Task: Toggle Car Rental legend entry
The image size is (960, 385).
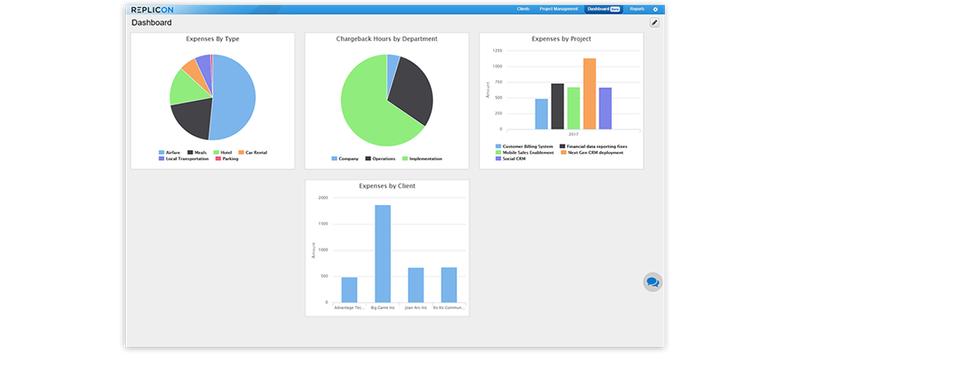Action: [x=253, y=152]
